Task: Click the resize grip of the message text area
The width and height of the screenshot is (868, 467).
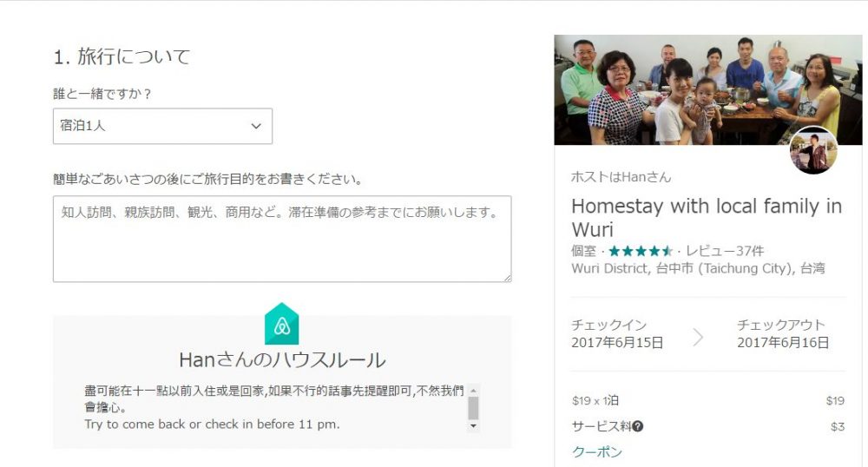Action: pyautogui.click(x=508, y=279)
